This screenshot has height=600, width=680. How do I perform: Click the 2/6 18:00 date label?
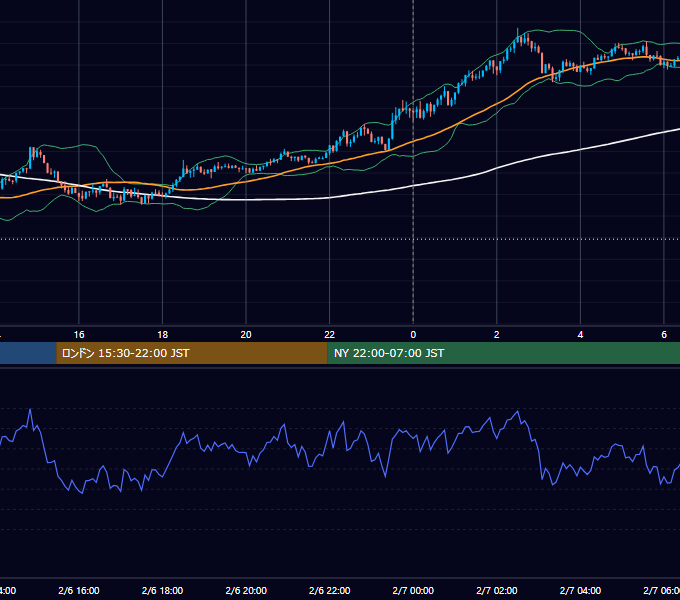[x=163, y=590]
